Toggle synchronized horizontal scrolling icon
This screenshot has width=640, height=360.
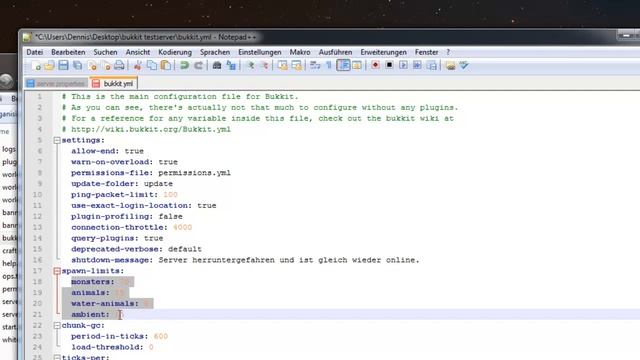click(x=296, y=65)
